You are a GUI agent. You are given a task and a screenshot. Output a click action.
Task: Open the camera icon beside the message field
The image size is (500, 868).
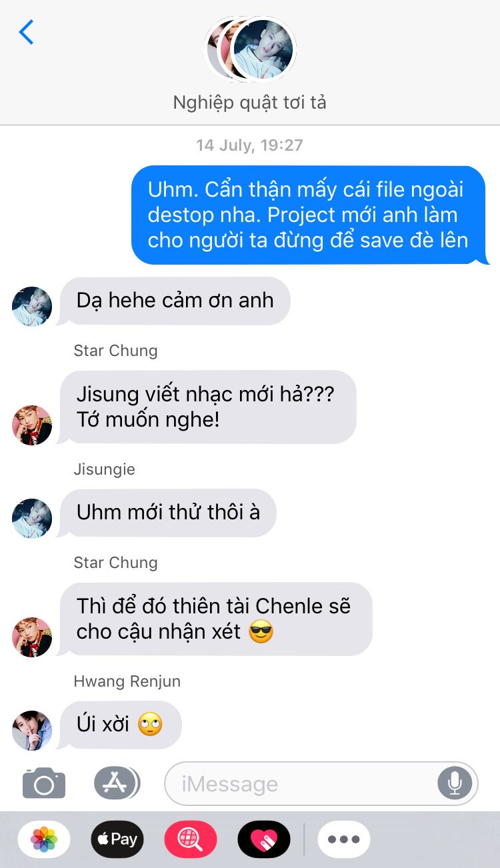pos(44,783)
